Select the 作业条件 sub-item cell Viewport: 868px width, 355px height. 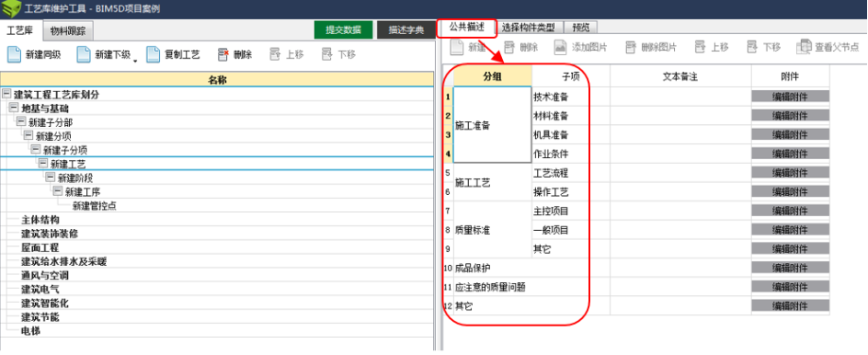click(571, 154)
